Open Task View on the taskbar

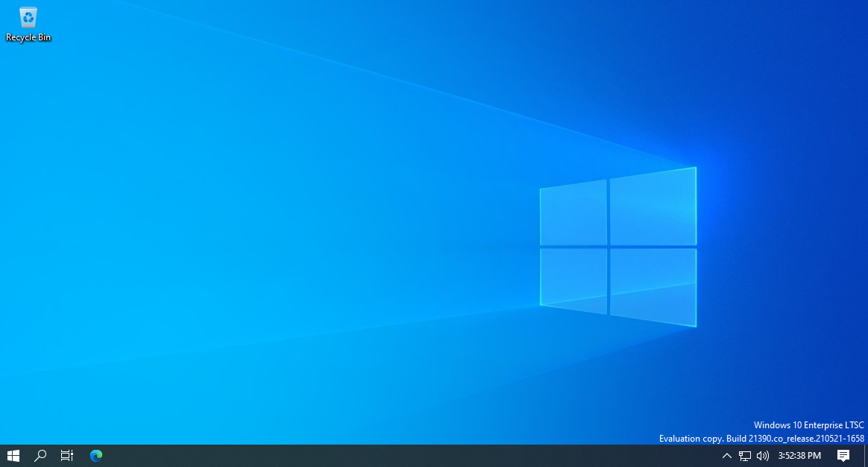tap(67, 455)
